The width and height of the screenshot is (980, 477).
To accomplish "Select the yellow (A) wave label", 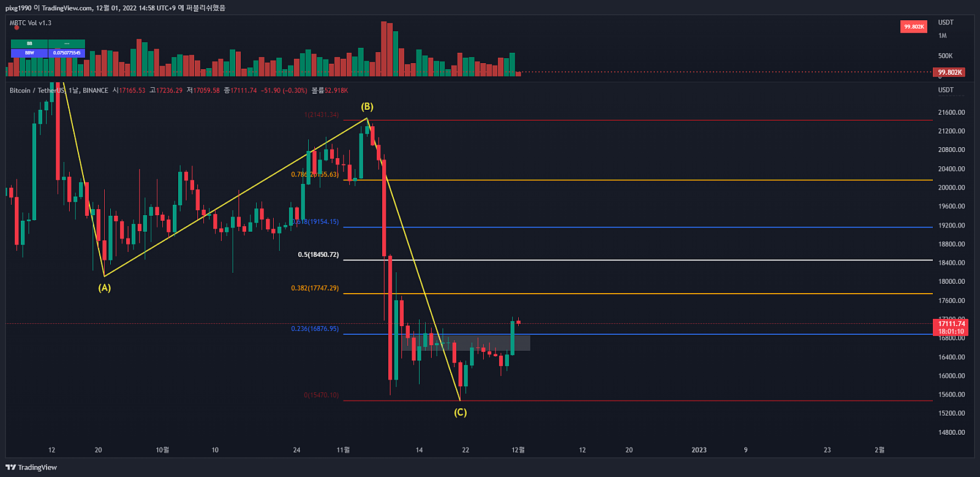I will 105,288.
